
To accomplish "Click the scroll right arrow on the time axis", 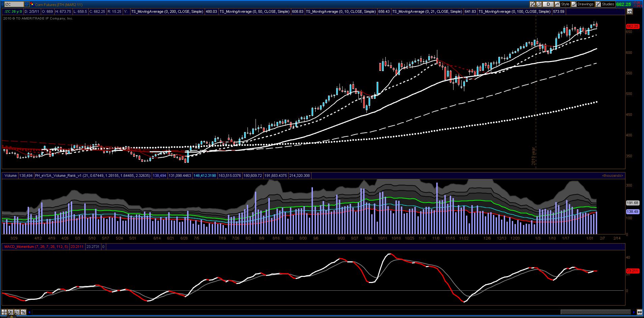I will tap(634, 312).
